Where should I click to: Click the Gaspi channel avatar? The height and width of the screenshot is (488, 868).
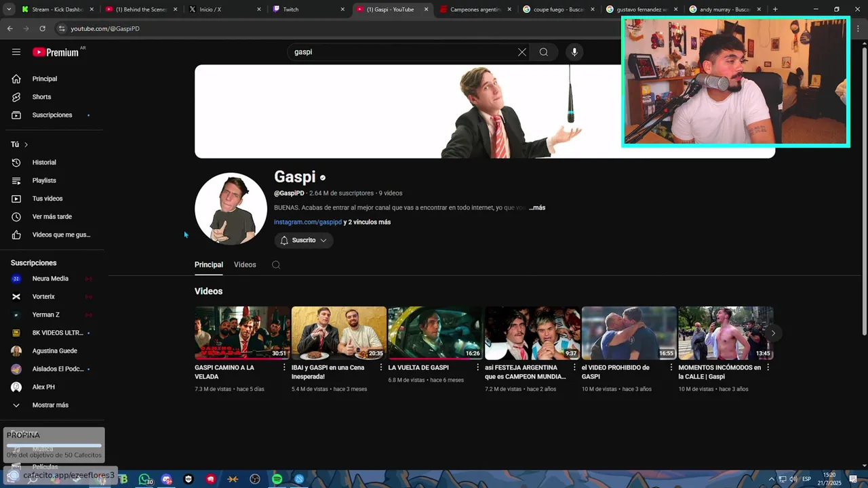231,209
